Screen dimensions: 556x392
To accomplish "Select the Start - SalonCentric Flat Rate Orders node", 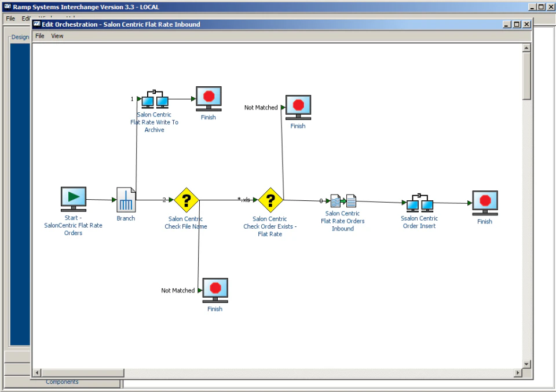I will (73, 199).
